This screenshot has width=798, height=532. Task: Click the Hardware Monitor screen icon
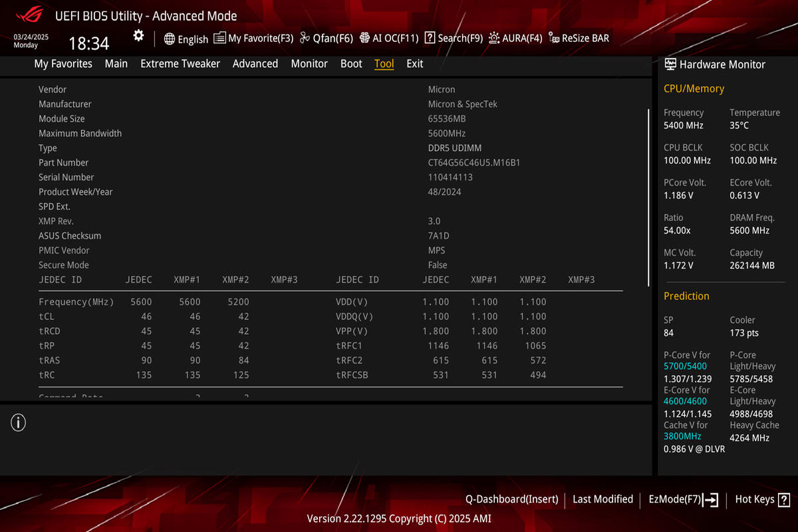coord(670,65)
